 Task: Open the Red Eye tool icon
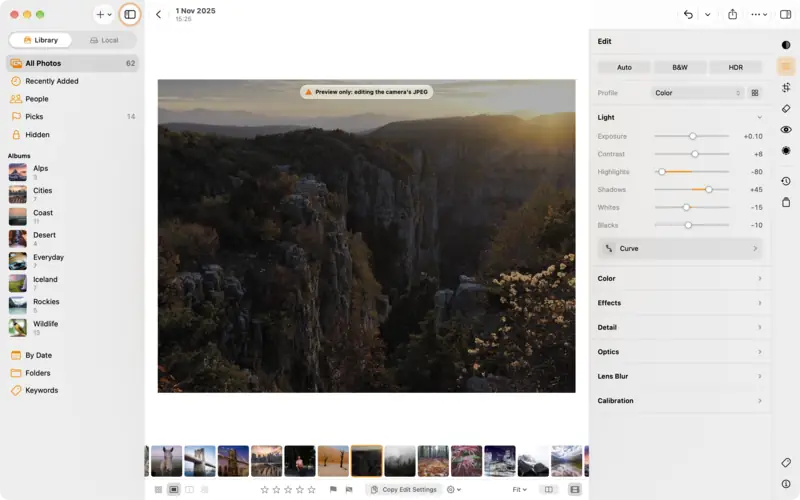[x=786, y=130]
